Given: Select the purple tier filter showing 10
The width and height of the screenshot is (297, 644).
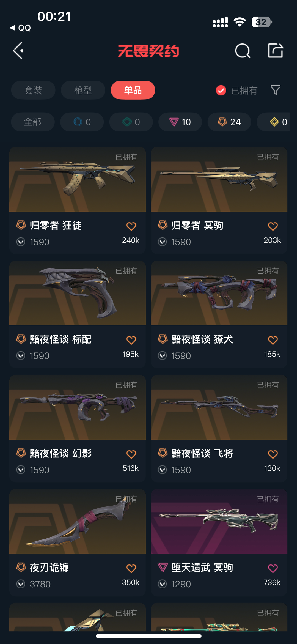Looking at the screenshot, I should tap(180, 122).
